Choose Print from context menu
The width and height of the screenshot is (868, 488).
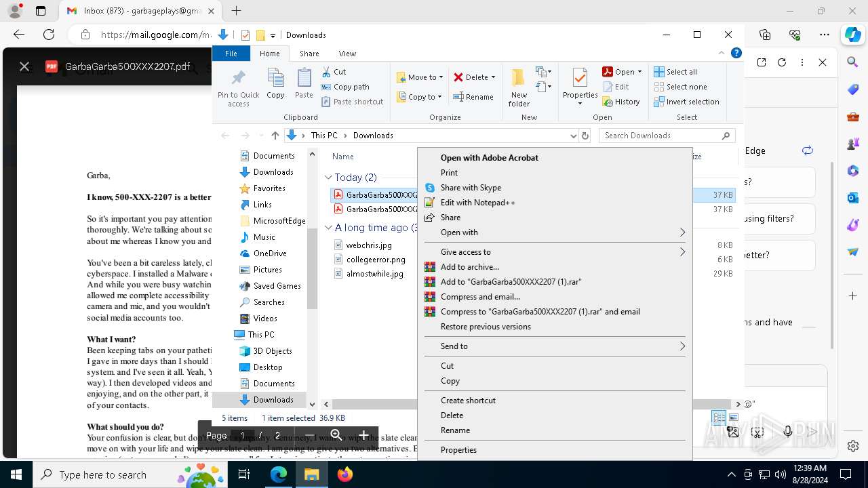click(555, 173)
